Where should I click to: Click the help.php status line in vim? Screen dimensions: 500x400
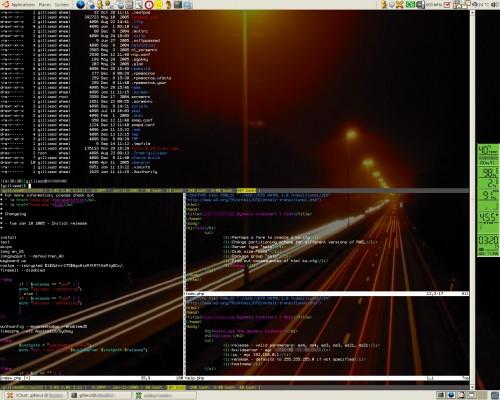(327, 378)
